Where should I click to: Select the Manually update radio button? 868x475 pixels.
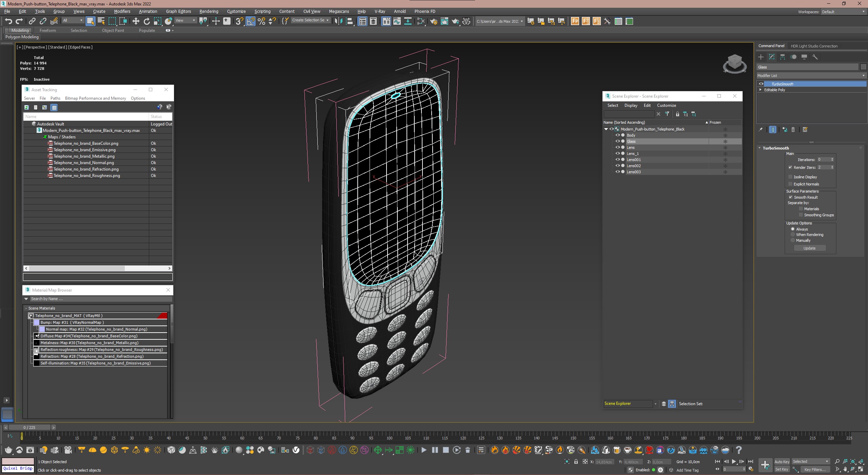pos(793,240)
